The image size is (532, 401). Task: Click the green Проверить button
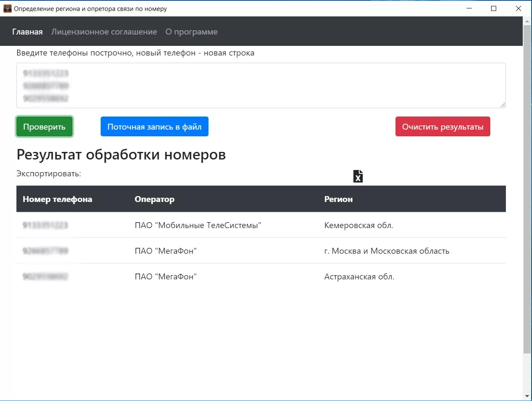point(44,127)
